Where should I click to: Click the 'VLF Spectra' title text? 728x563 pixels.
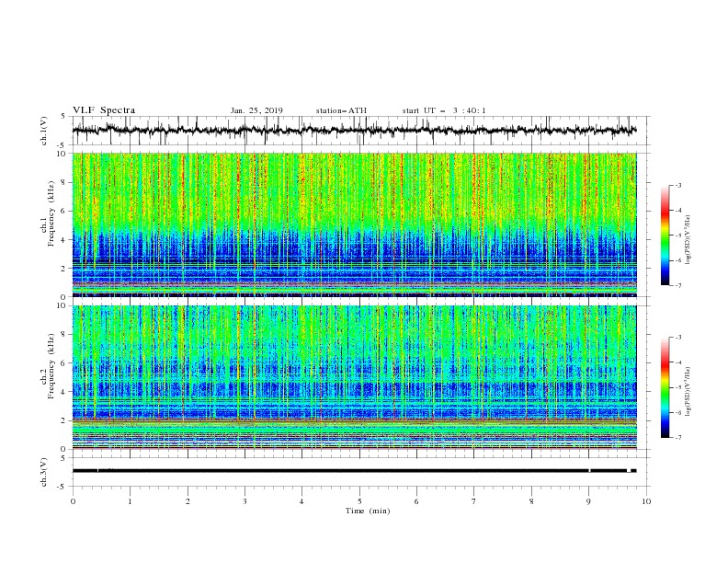[x=104, y=110]
